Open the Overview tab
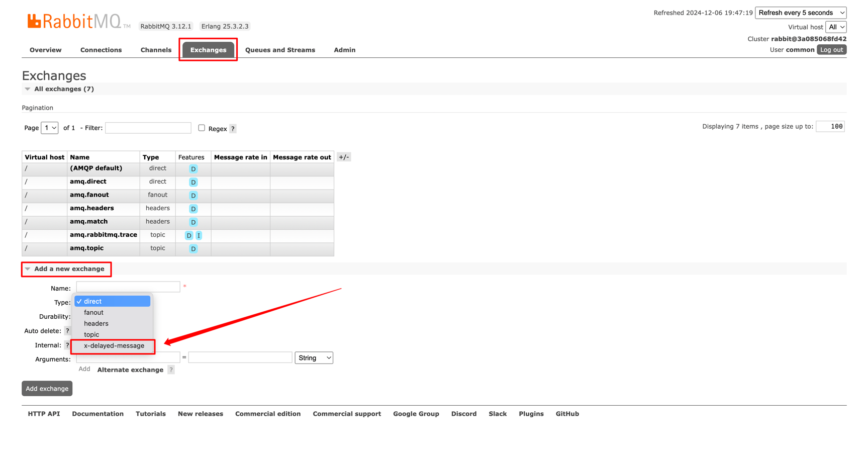The height and width of the screenshot is (449, 868). click(x=45, y=50)
